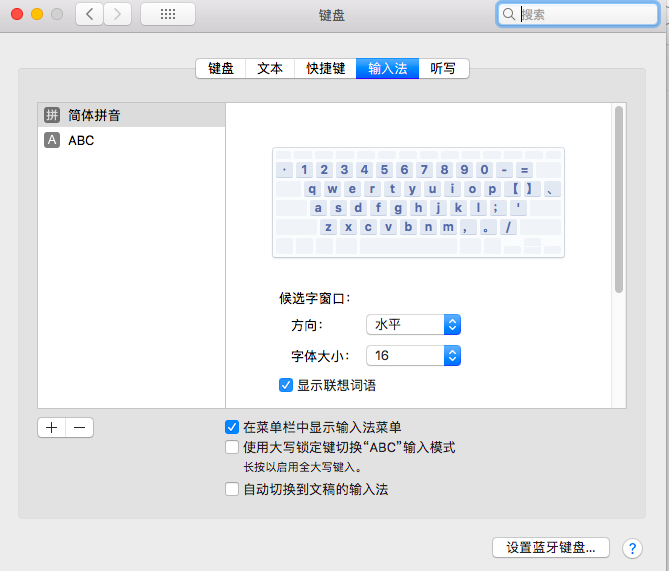Click the Show All grid icon

(x=168, y=14)
